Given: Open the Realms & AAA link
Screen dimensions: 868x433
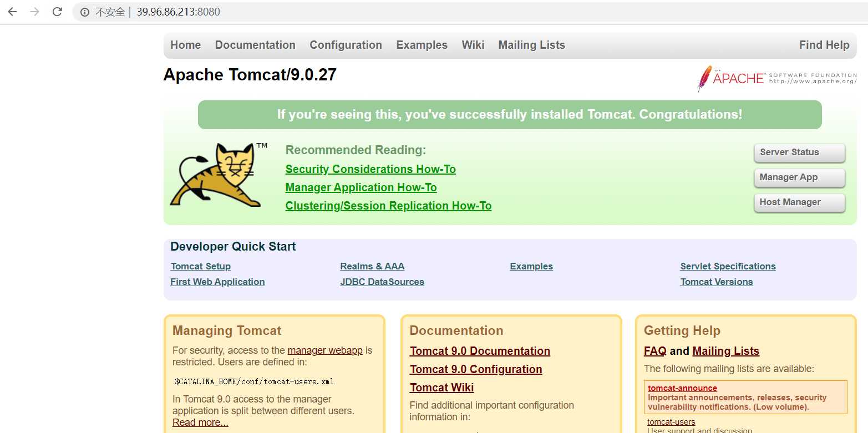Looking at the screenshot, I should click(x=372, y=266).
